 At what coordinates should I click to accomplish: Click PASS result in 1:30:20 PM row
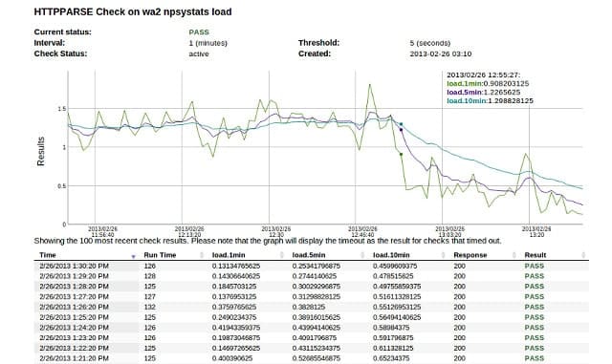tap(535, 267)
